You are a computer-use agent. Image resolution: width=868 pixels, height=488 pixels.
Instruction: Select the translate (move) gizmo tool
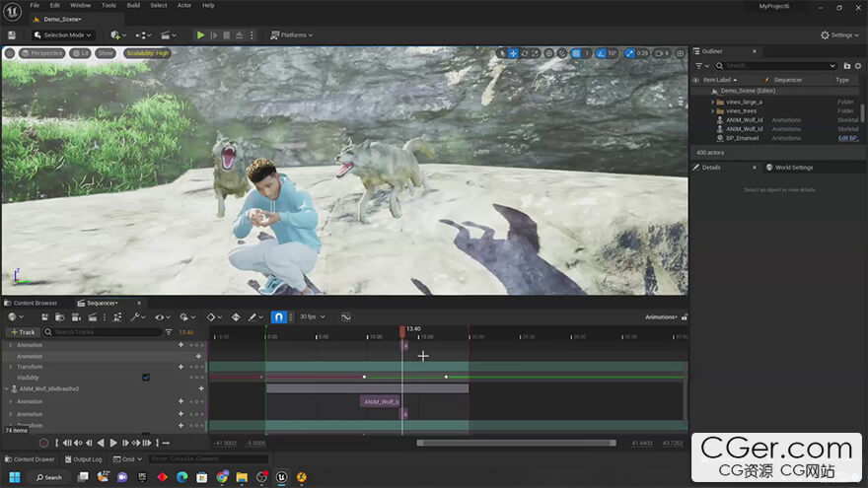513,53
